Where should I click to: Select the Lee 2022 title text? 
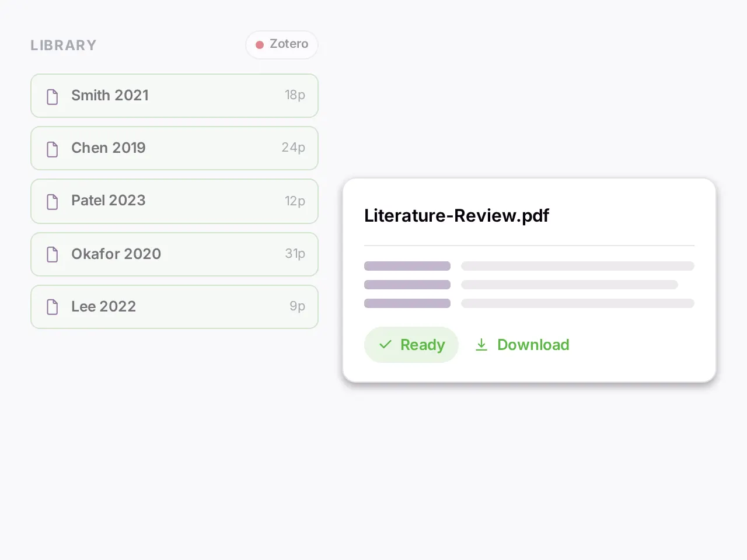pyautogui.click(x=103, y=306)
